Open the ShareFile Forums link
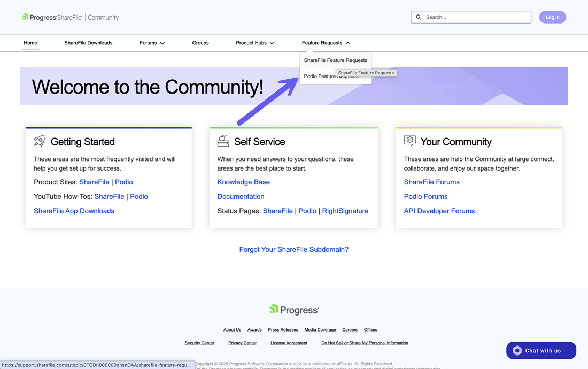 [431, 182]
